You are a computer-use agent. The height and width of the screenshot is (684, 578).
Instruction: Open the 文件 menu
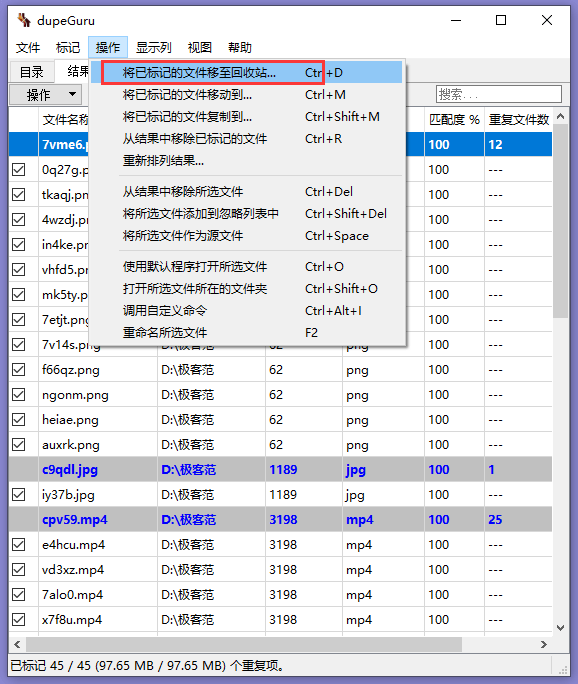[x=28, y=47]
